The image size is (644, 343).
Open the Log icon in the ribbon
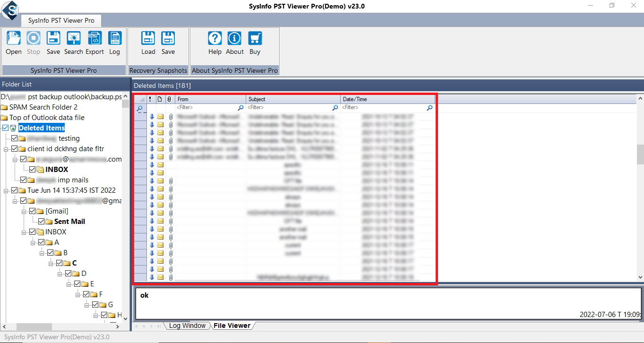point(115,38)
